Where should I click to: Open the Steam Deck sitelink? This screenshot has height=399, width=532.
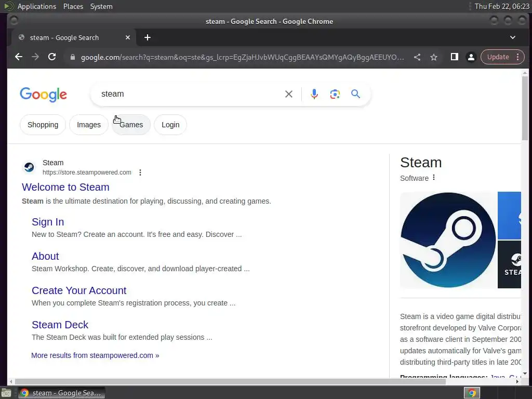[60, 325]
